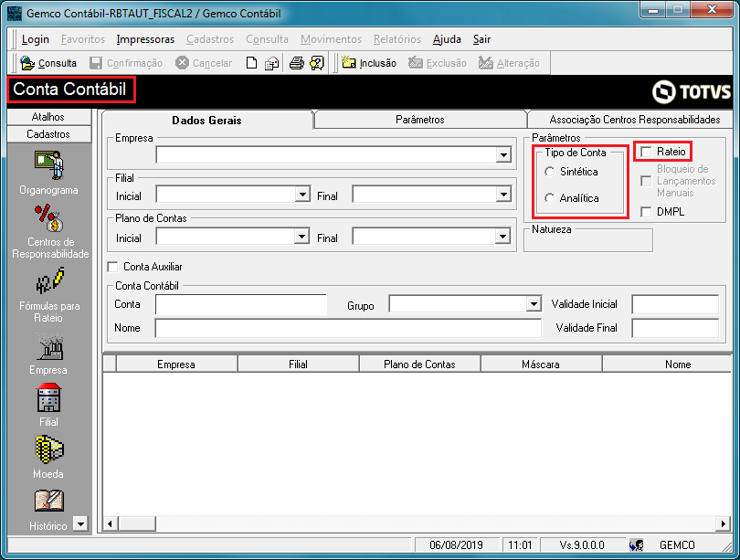Open the Sair menu
Screen dimensions: 740x560
tap(481, 39)
